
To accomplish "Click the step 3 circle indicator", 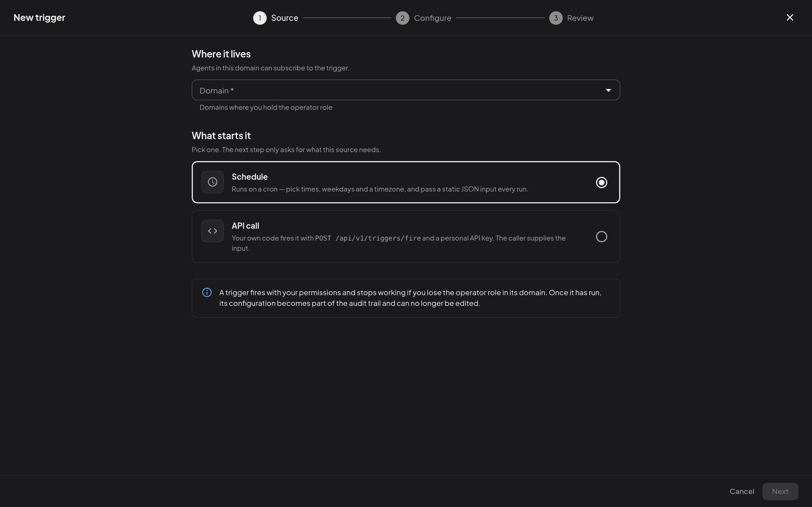I will [556, 18].
